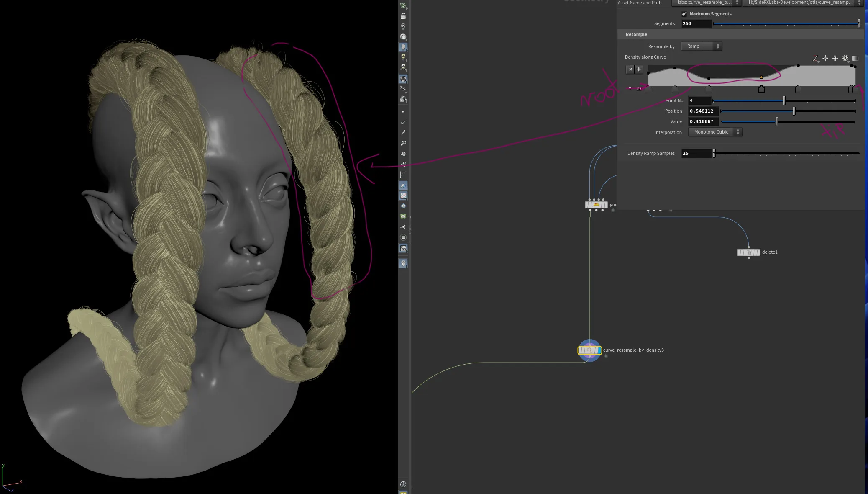Open ramp interpolation presets curve icon
The width and height of the screenshot is (868, 494).
815,58
